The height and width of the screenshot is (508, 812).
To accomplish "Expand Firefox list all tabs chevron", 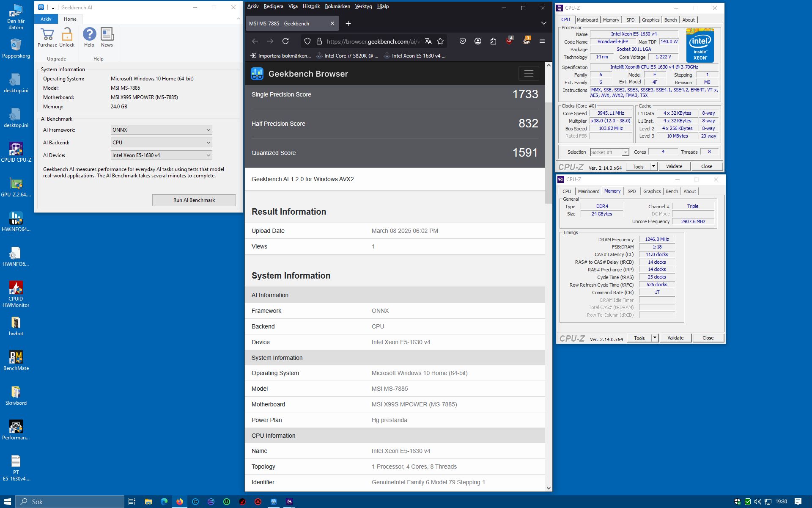I will pyautogui.click(x=544, y=24).
